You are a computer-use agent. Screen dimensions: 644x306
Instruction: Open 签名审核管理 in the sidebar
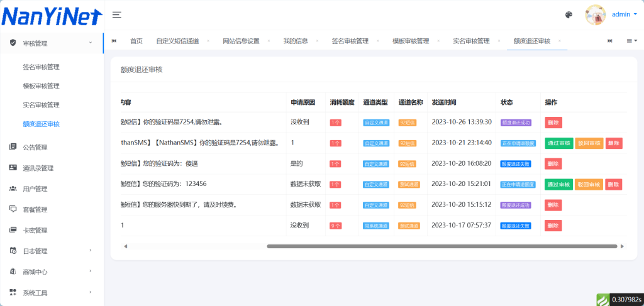[x=41, y=67]
